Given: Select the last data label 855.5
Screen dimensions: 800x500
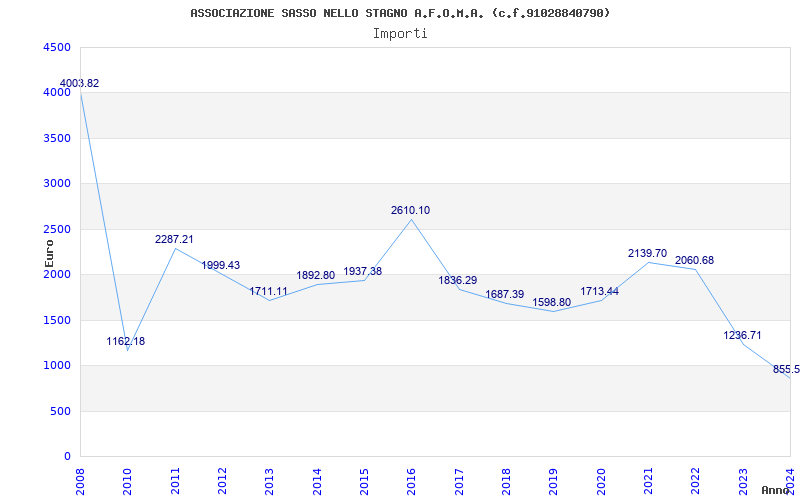Looking at the screenshot, I should tap(786, 369).
